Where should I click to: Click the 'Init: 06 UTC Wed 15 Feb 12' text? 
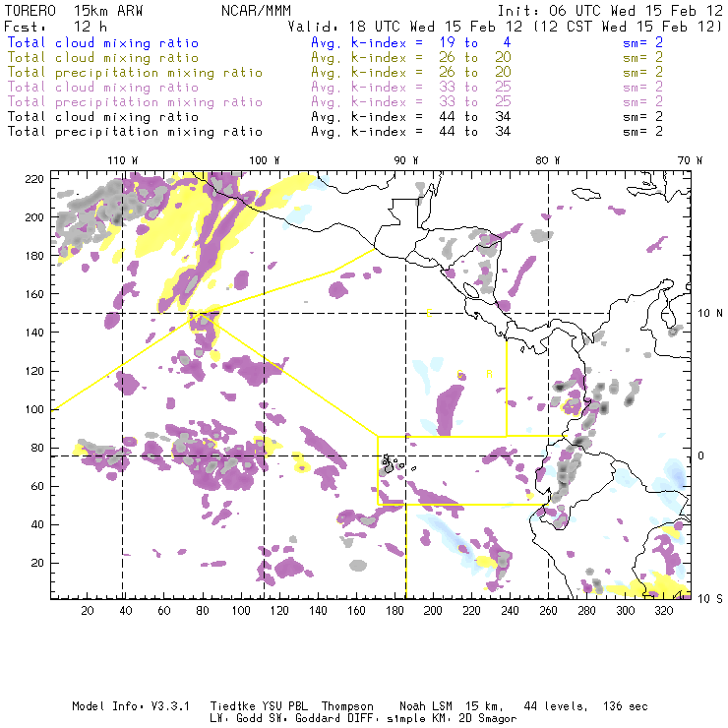[x=610, y=10]
